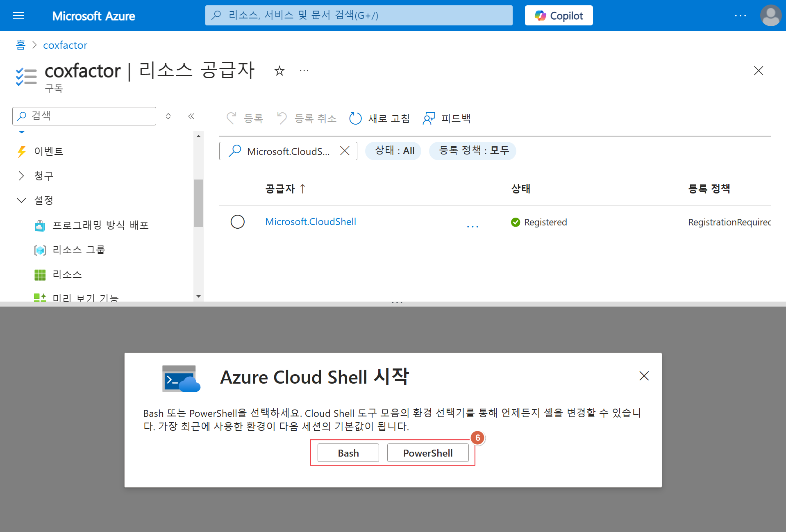
Task: Favorite the page with the star icon
Action: coord(279,71)
